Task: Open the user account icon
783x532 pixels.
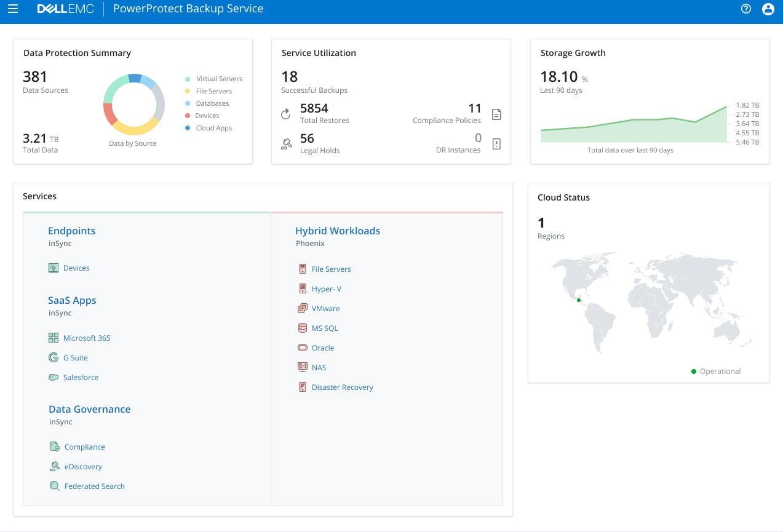Action: (768, 9)
